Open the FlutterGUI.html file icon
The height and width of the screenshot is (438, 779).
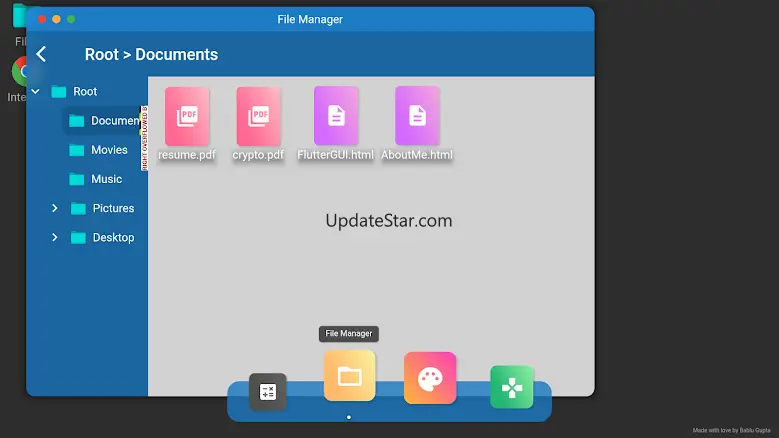click(x=336, y=116)
